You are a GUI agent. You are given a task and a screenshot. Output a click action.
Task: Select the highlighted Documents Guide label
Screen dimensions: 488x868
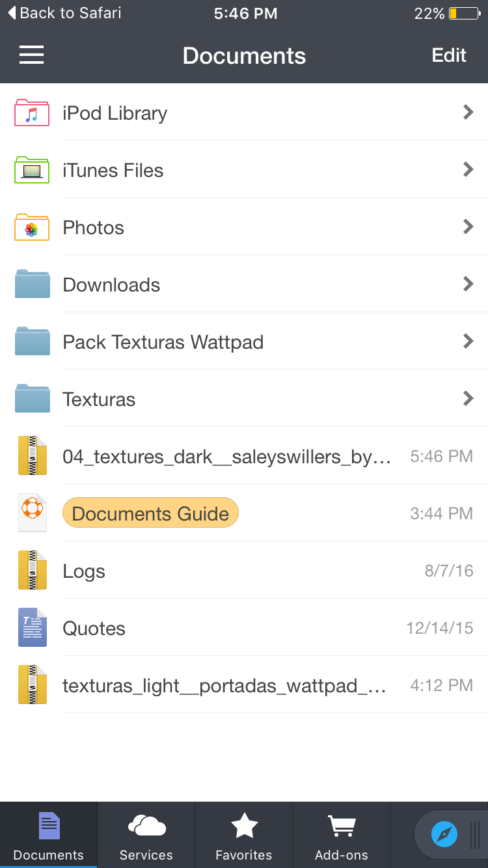tap(150, 513)
